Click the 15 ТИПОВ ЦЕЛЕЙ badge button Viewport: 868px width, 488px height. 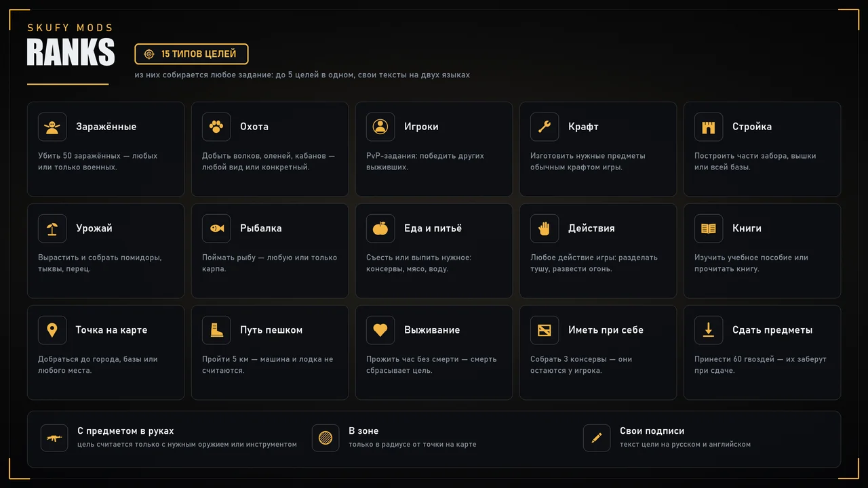[x=191, y=54]
